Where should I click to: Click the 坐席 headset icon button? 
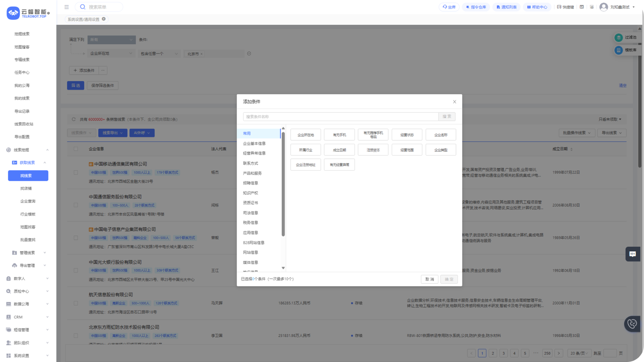tap(449, 7)
